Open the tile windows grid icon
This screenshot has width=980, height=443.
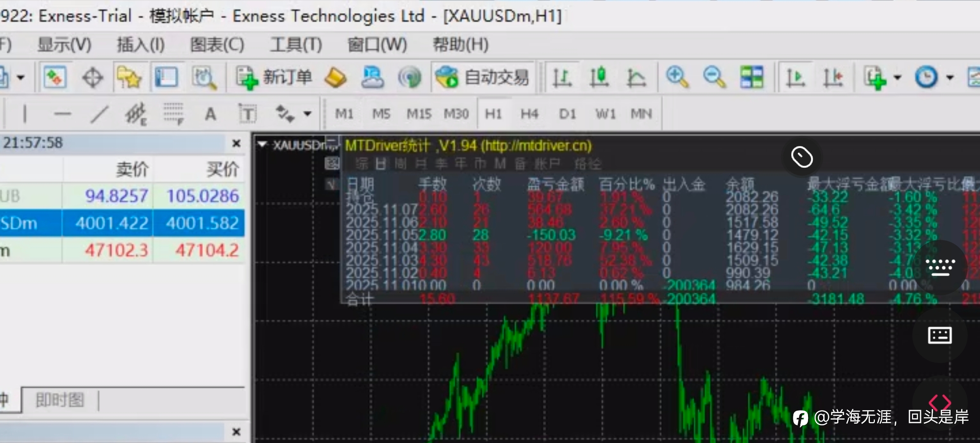[751, 78]
